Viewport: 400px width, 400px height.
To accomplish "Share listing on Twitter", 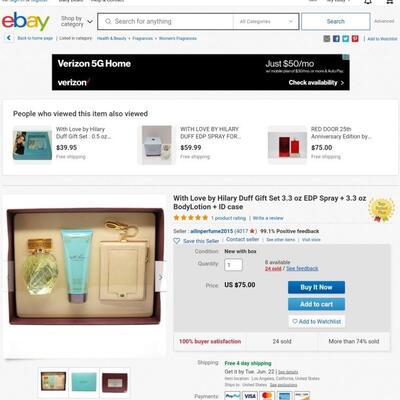I will coord(346,39).
